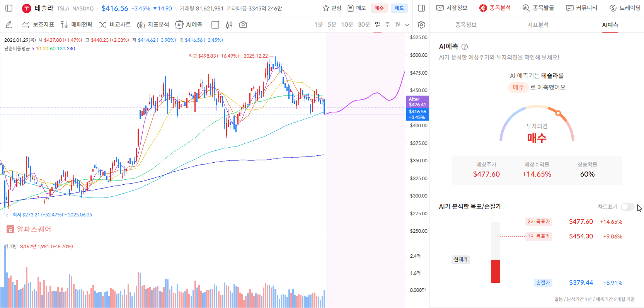This screenshot has height=308, width=644.
Task: Click the blue 매도 sell button
Action: coord(399,8)
